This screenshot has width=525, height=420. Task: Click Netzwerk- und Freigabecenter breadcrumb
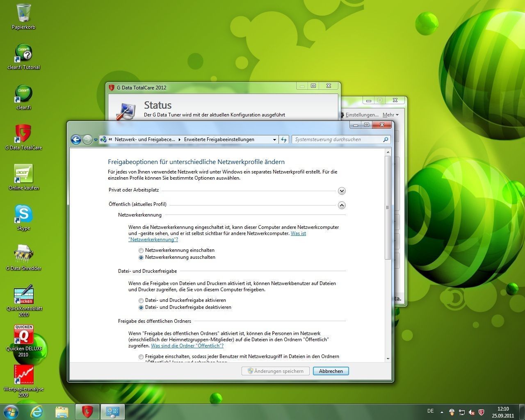[145, 139]
